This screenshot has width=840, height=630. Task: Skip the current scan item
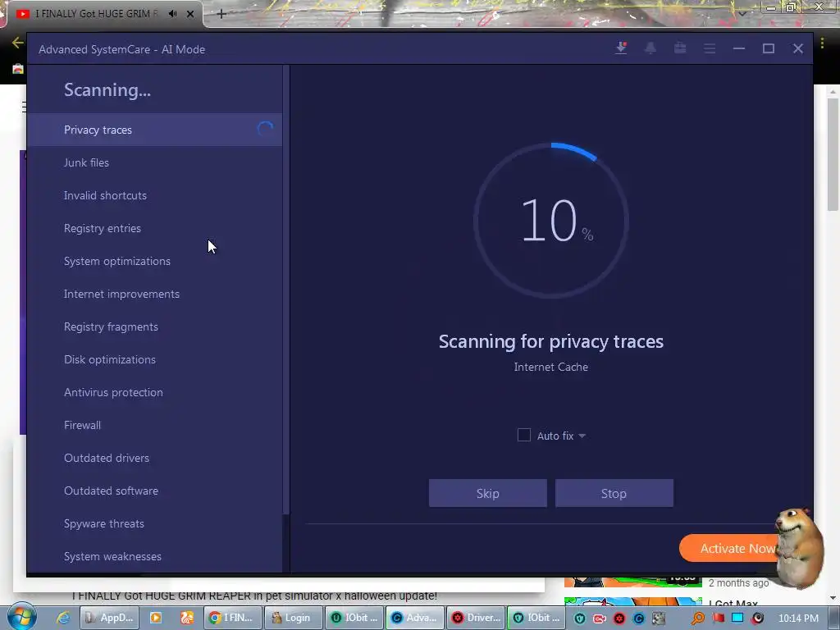tap(487, 493)
